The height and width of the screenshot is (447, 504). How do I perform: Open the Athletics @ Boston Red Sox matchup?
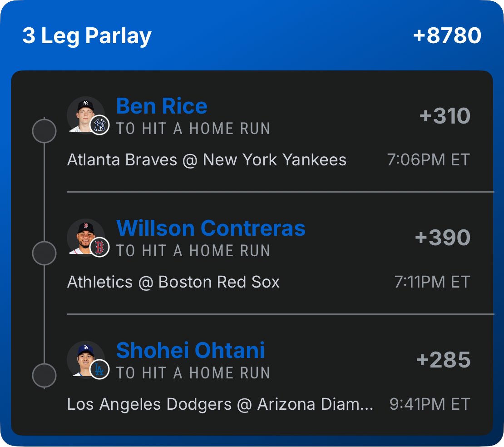(x=173, y=282)
